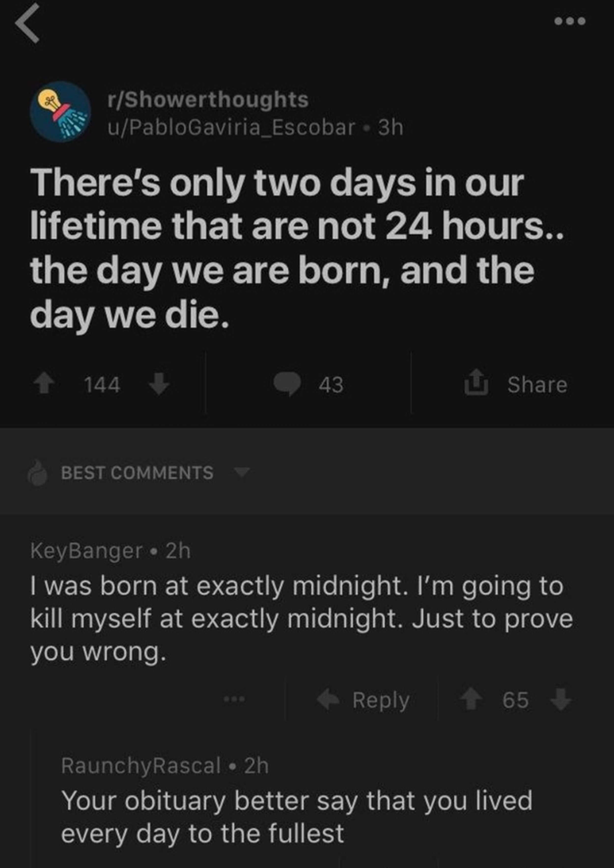This screenshot has height=868, width=614.
Task: Tap the Showerthoughts subreddit avatar
Action: [60, 111]
